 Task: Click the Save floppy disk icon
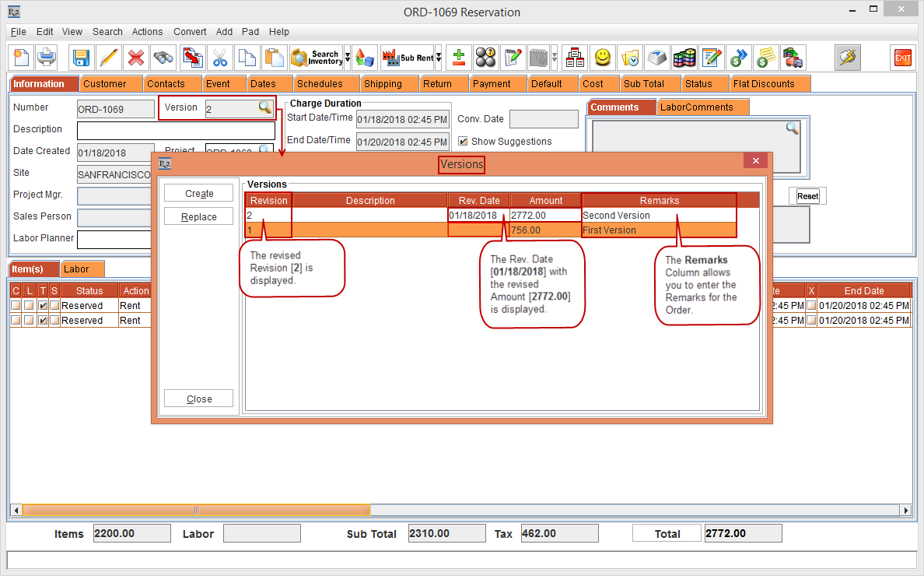pyautogui.click(x=81, y=58)
